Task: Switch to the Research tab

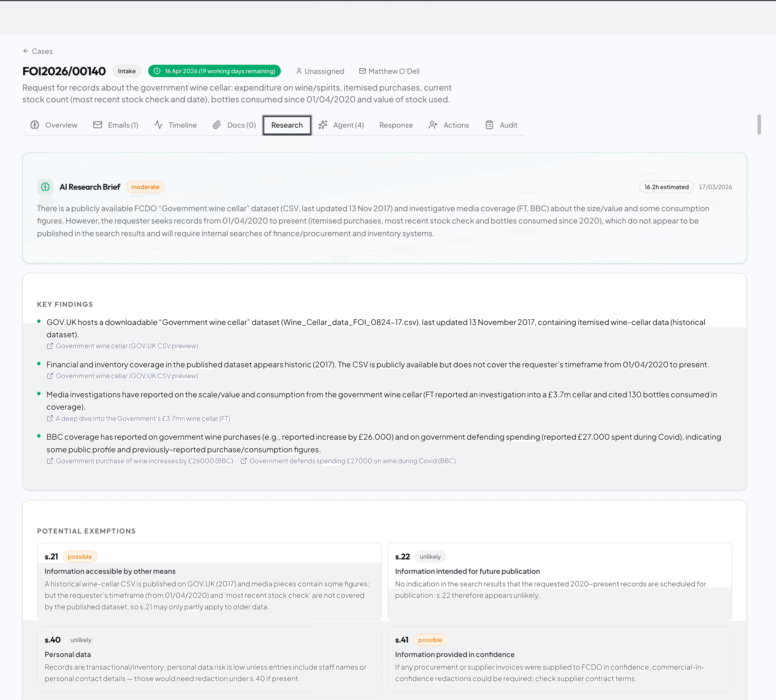Action: tap(287, 125)
